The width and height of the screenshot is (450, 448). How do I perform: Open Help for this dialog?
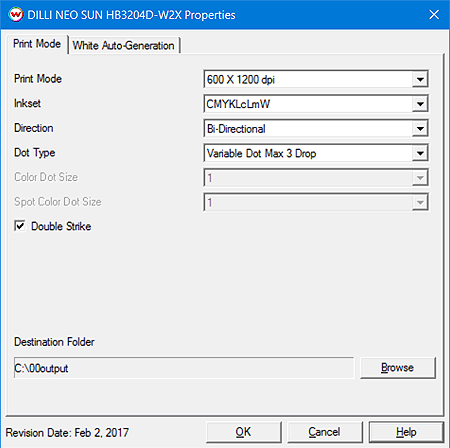coord(406,432)
